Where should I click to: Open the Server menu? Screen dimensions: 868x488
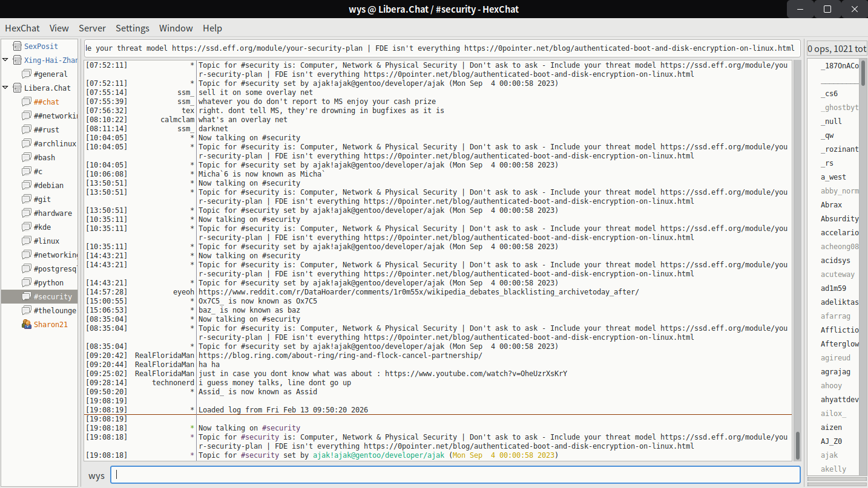coord(92,28)
